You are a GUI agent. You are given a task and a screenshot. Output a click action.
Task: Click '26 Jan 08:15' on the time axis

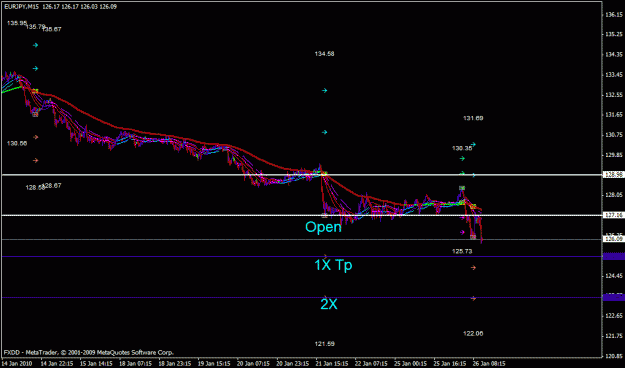[x=489, y=364]
